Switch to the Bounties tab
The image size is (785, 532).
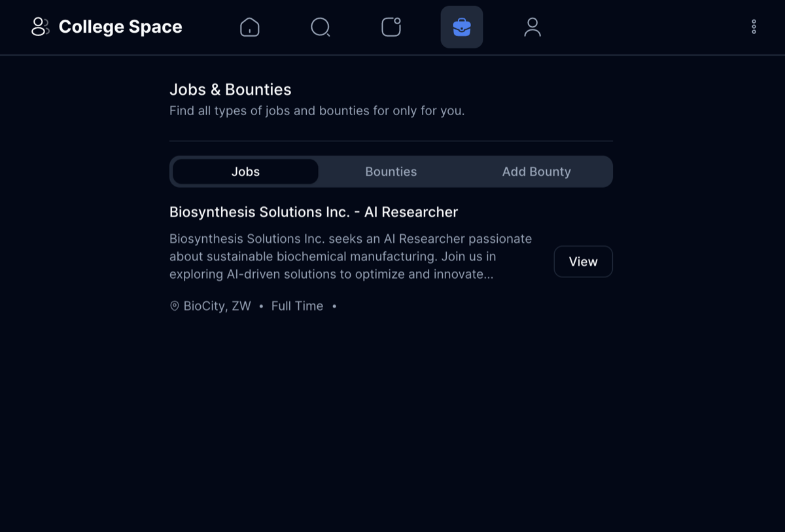391,171
